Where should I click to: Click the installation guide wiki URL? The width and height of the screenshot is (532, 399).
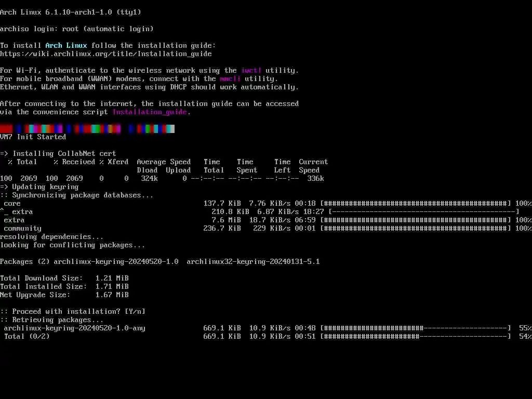pyautogui.click(x=106, y=54)
